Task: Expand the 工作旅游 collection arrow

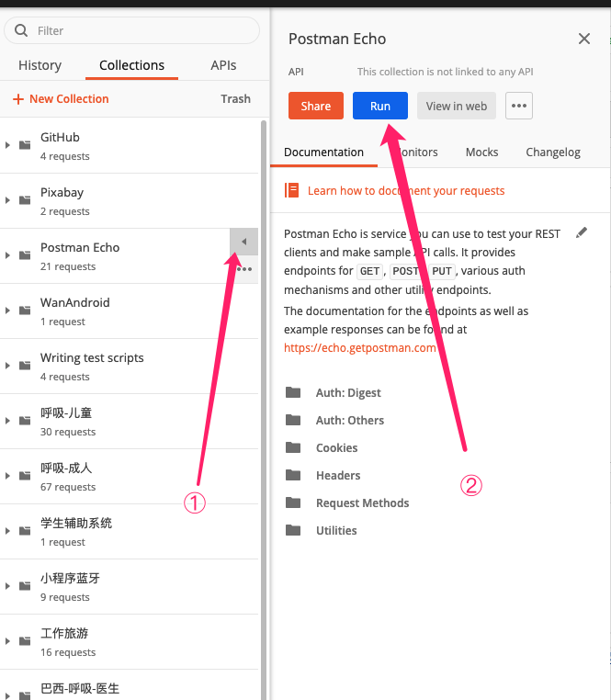Action: pos(7,641)
